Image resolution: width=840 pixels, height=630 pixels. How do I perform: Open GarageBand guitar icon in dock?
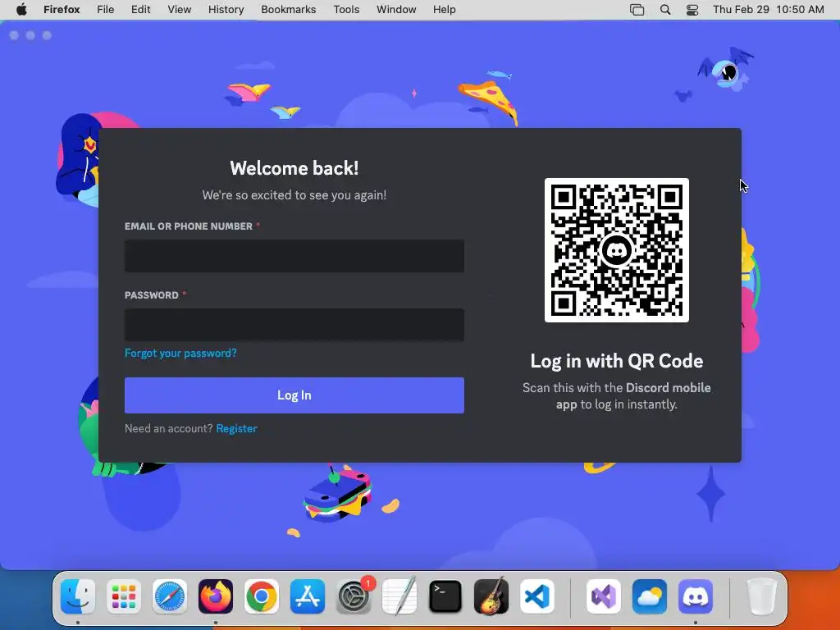(x=491, y=596)
